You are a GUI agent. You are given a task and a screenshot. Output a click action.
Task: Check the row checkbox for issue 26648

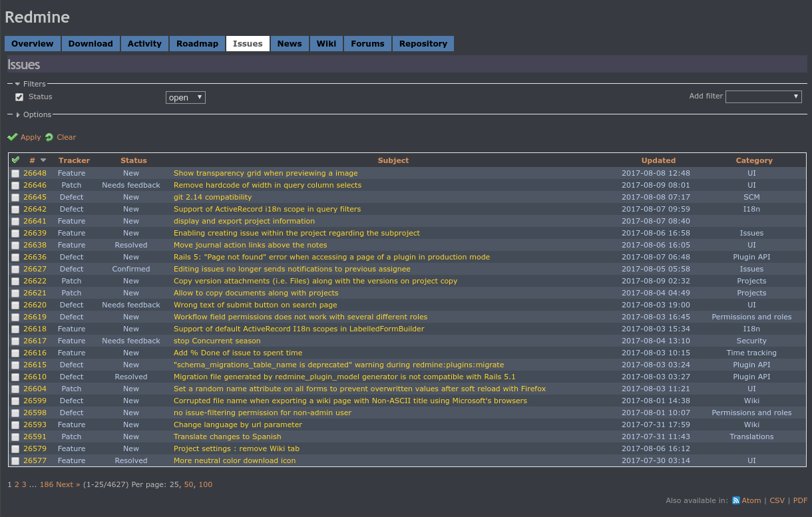pos(15,173)
